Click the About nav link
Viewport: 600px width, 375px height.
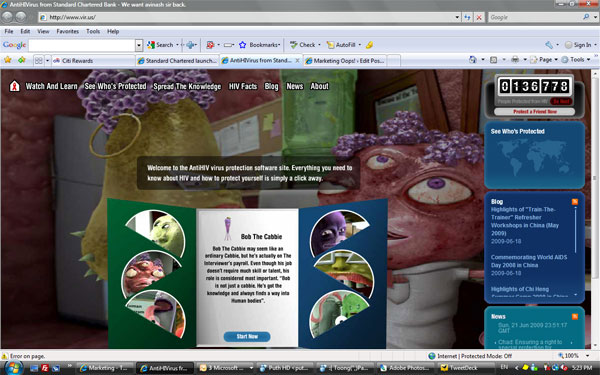(320, 86)
